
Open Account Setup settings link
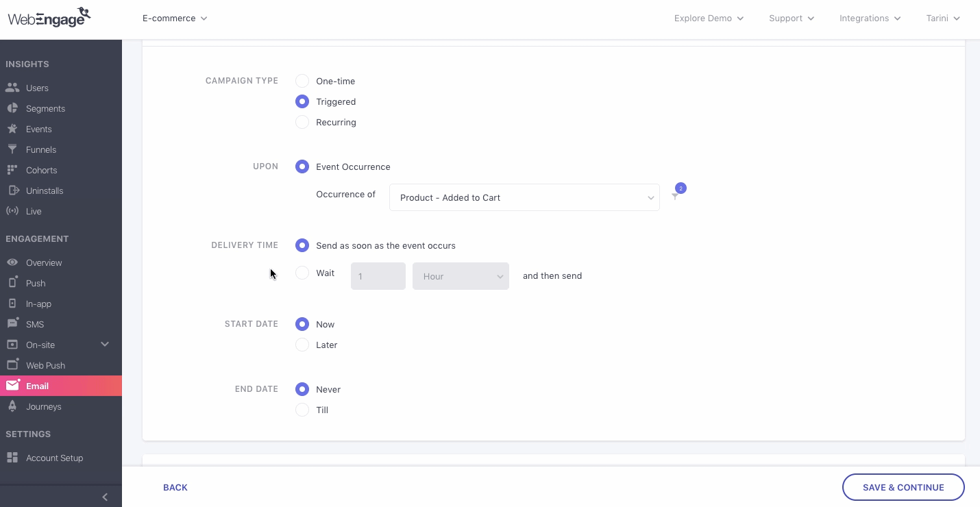55,458
